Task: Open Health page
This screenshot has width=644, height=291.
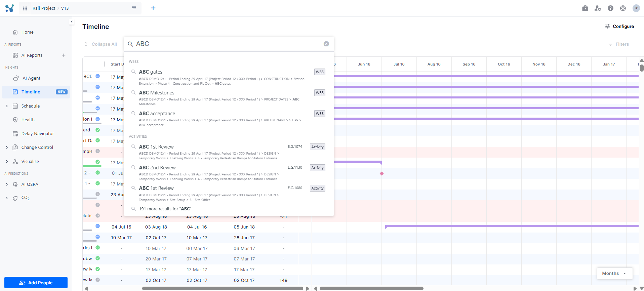Action: 28,120
